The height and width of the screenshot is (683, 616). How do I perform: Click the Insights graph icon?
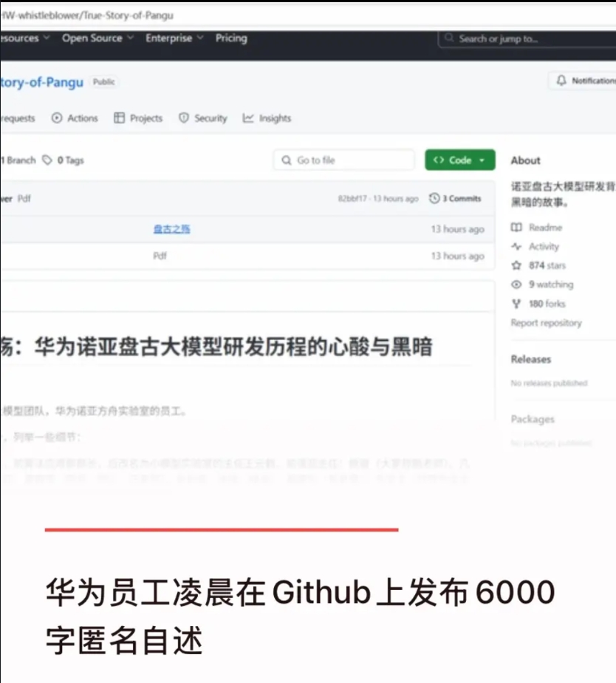248,118
